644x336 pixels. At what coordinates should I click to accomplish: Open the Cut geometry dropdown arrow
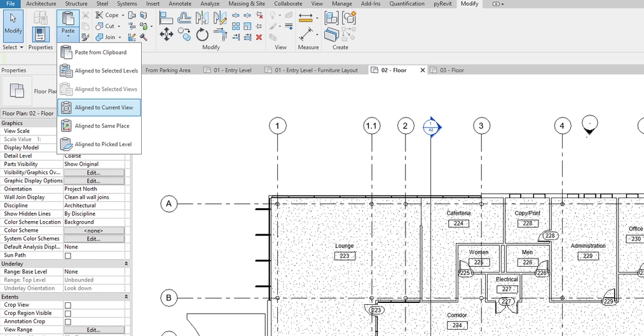(119, 26)
